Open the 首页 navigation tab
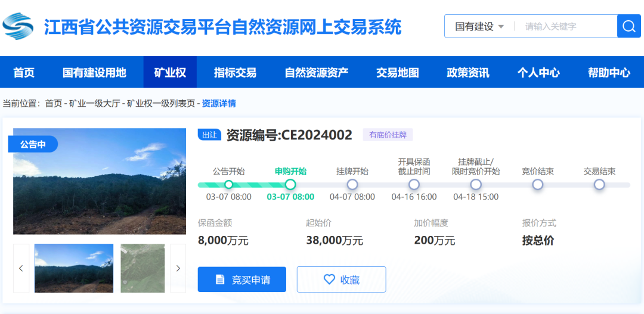Image resolution: width=644 pixels, height=314 pixels. [24, 73]
